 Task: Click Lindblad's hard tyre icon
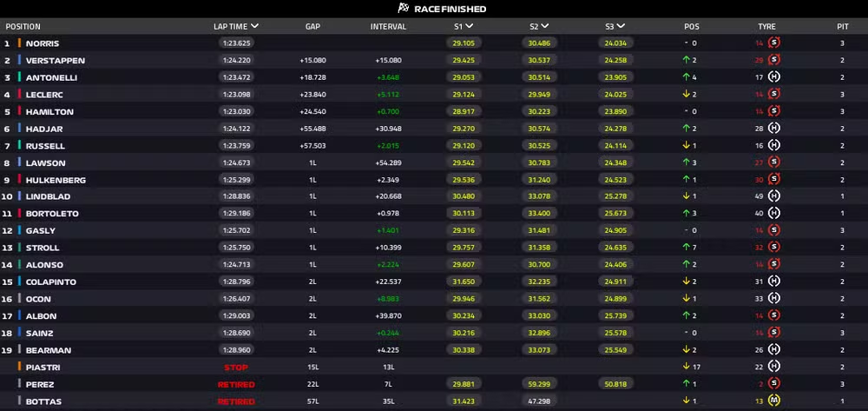point(774,196)
